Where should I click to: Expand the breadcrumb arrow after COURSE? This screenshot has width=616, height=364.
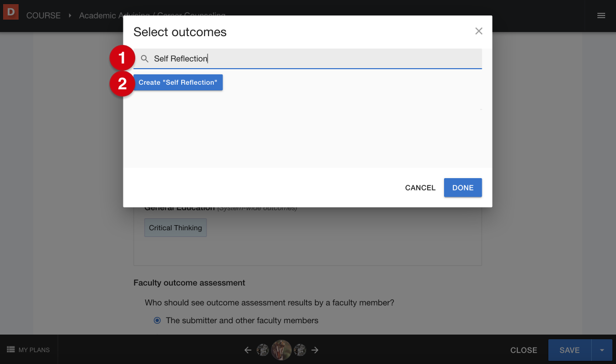(70, 15)
